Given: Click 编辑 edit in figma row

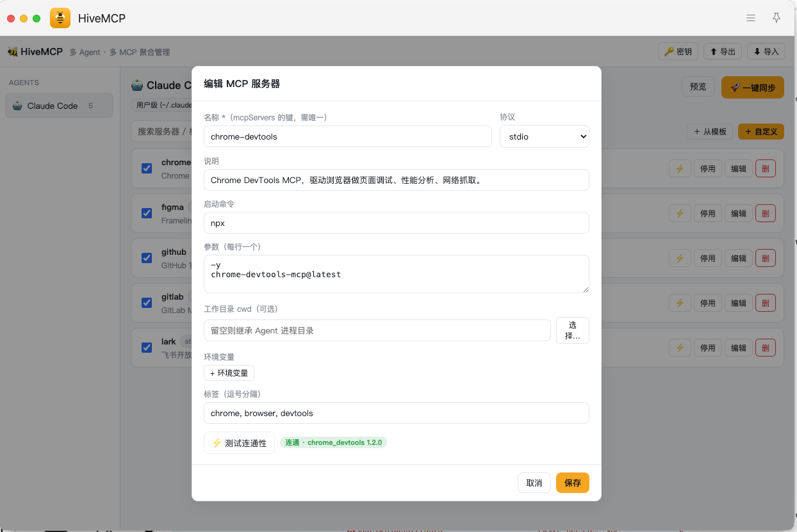Looking at the screenshot, I should [x=739, y=213].
